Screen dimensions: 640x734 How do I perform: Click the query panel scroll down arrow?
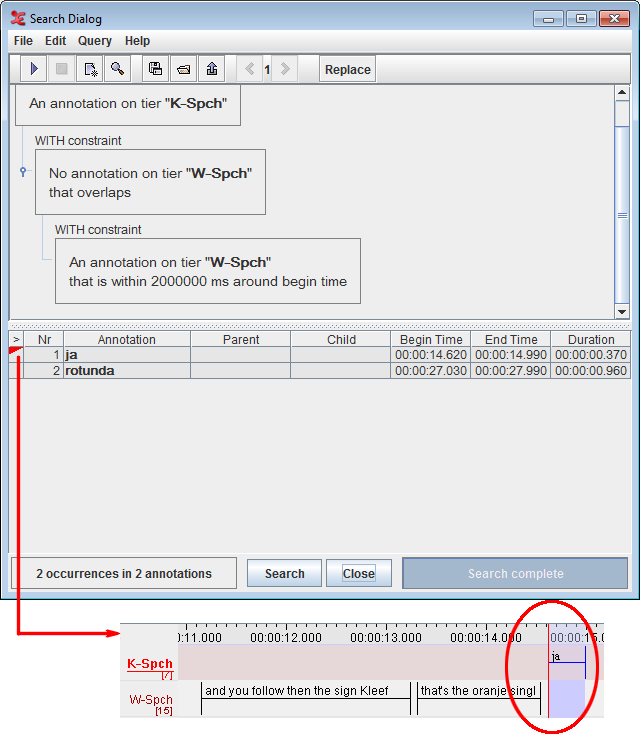coord(622,312)
